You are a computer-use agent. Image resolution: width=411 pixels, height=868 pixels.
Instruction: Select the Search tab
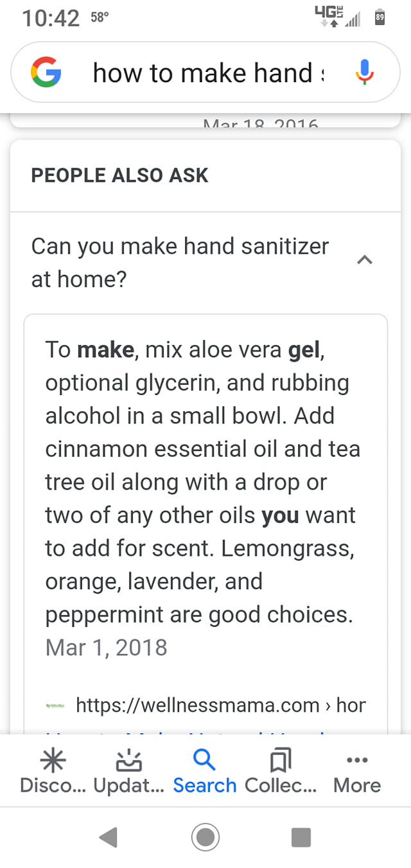pyautogui.click(x=205, y=771)
